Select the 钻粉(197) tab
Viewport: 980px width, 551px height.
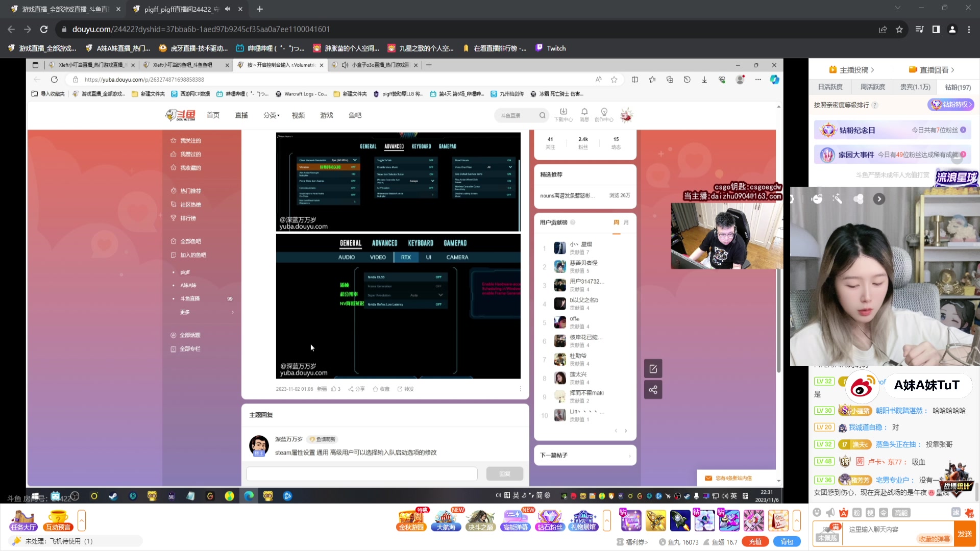958,87
